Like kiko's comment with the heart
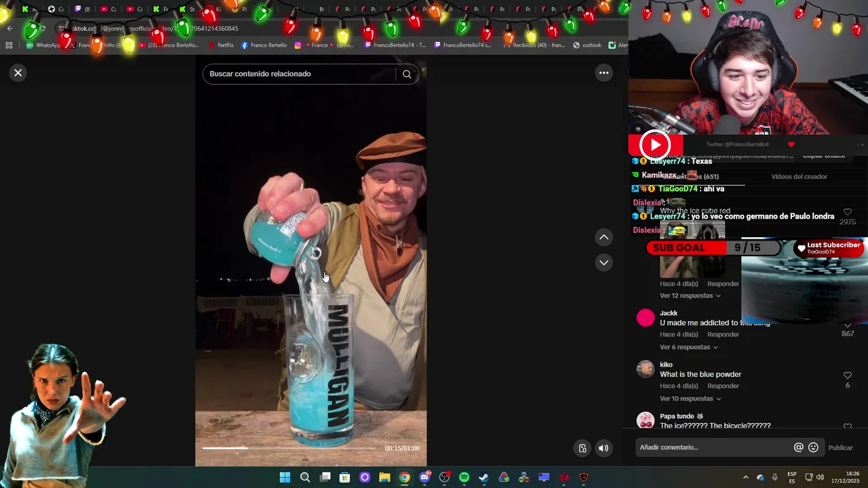This screenshot has height=488, width=868. [847, 375]
